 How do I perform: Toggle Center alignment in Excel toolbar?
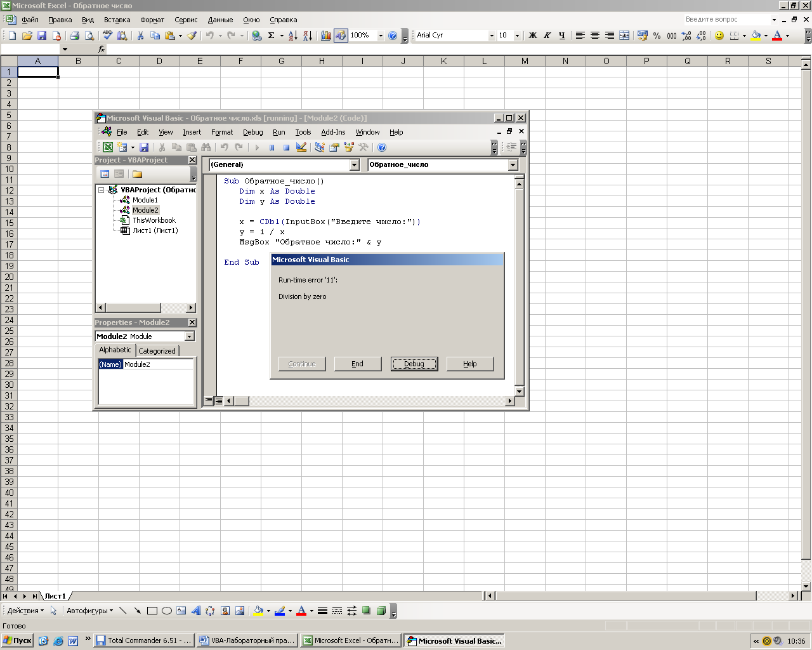(x=595, y=36)
